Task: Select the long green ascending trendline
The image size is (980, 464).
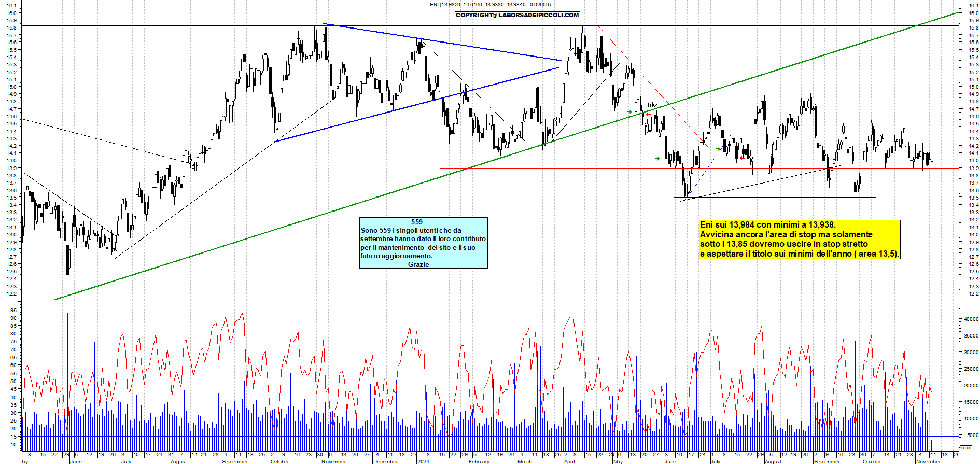Action: click(506, 156)
